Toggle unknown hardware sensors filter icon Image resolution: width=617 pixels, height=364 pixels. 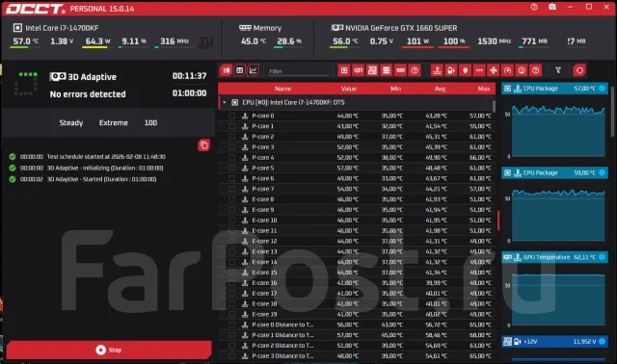(x=415, y=70)
